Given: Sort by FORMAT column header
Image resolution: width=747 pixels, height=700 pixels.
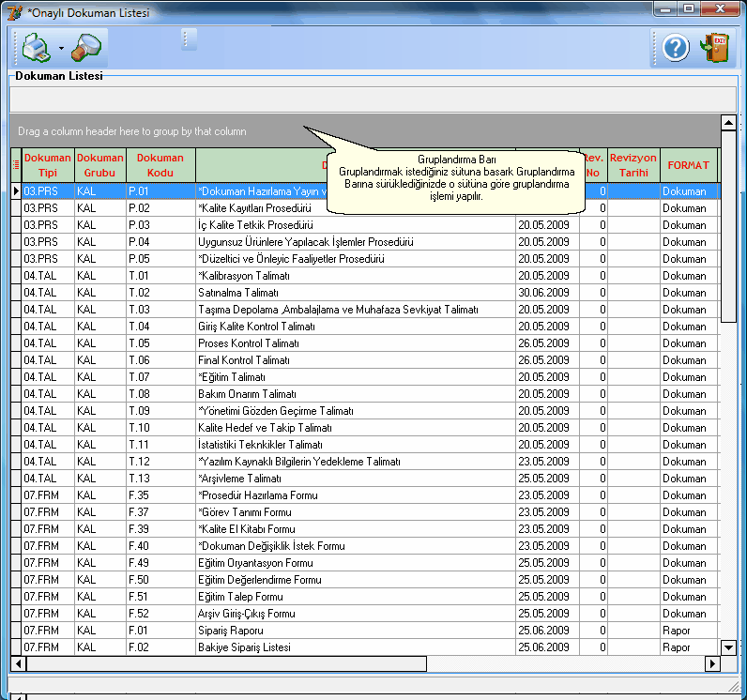Looking at the screenshot, I should click(689, 165).
